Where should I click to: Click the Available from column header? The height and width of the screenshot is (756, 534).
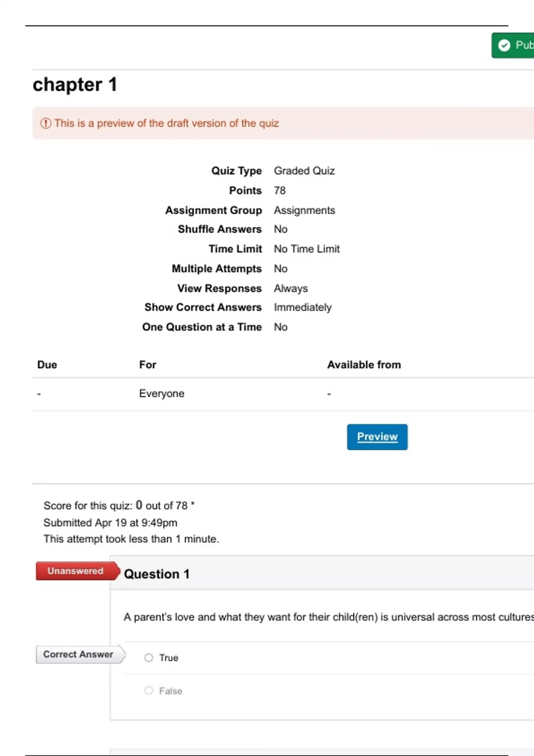click(364, 365)
